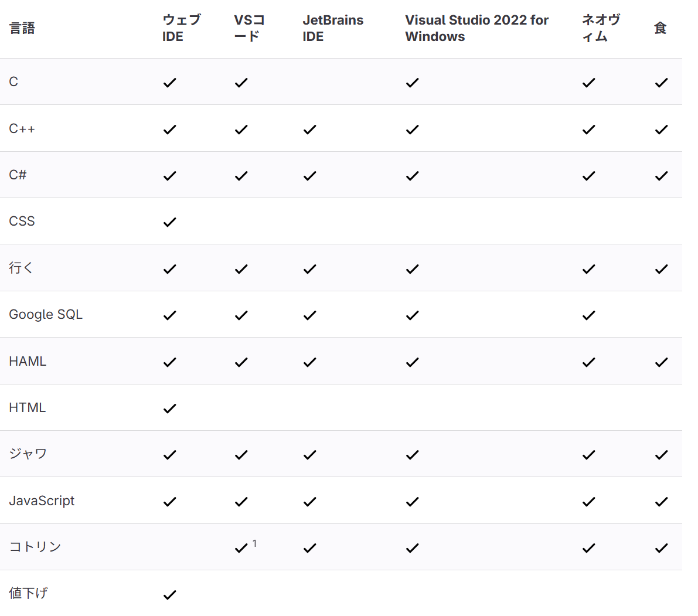Click the 行く row Neovim checkmark
Image resolution: width=698 pixels, height=616 pixels.
pyautogui.click(x=588, y=269)
